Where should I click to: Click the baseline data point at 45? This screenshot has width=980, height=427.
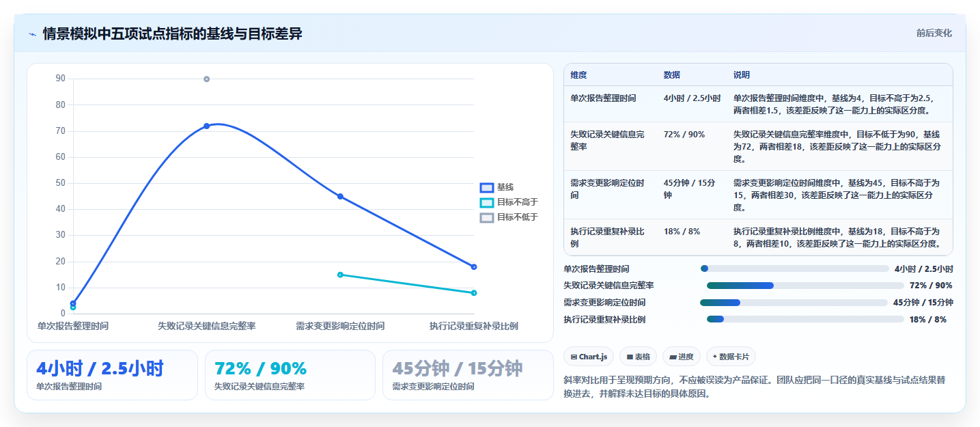point(340,197)
